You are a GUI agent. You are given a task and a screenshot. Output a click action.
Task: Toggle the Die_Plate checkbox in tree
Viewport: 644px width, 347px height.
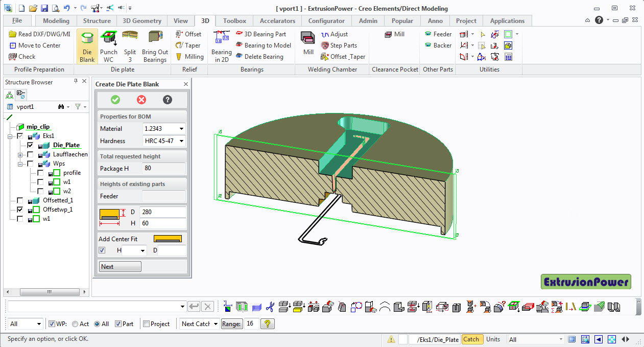[30, 145]
